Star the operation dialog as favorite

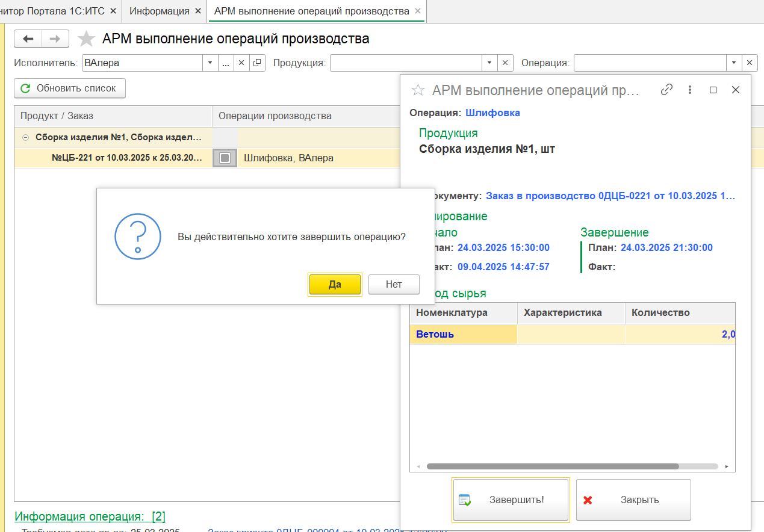tap(417, 90)
